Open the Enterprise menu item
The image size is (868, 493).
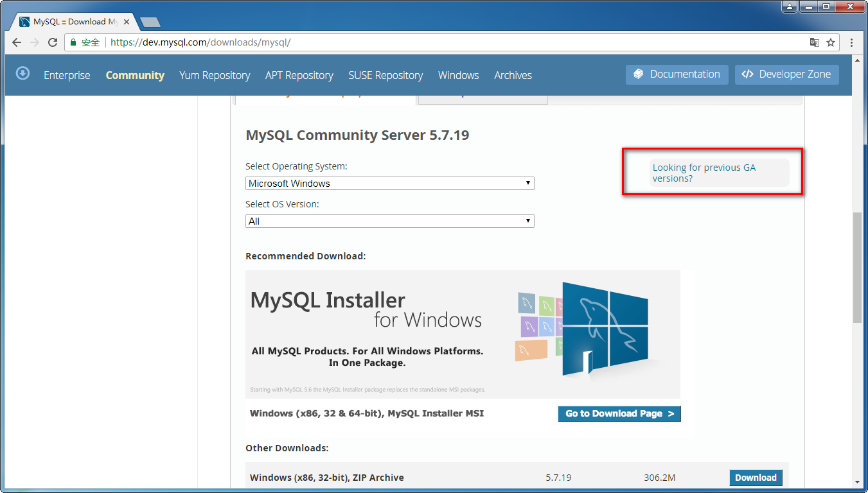point(67,75)
